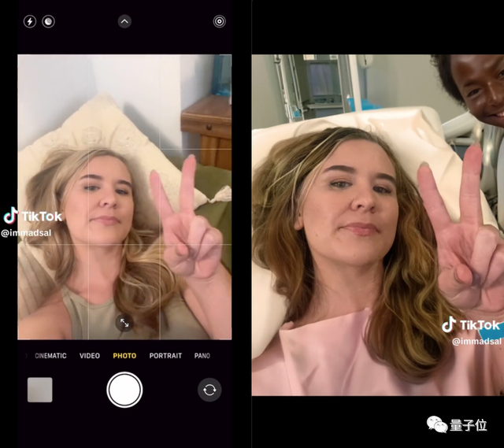
Task: Select the PHOTO mode tab
Action: tap(124, 356)
